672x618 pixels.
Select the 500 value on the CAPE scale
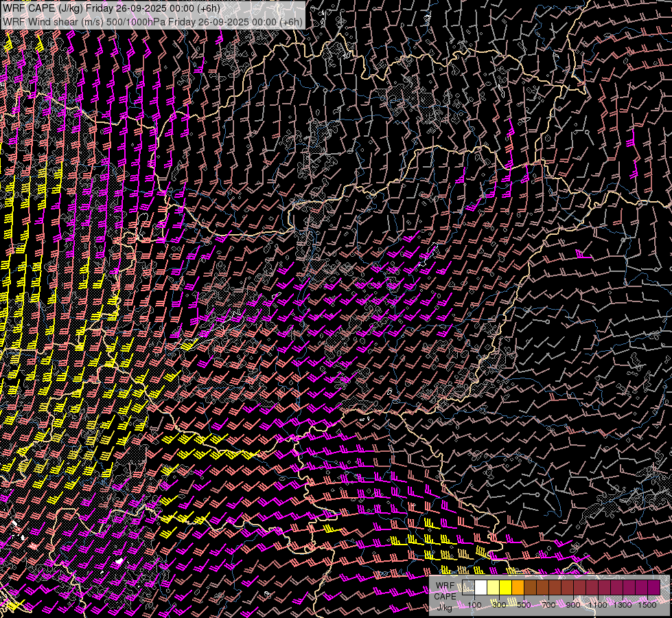[524, 605]
